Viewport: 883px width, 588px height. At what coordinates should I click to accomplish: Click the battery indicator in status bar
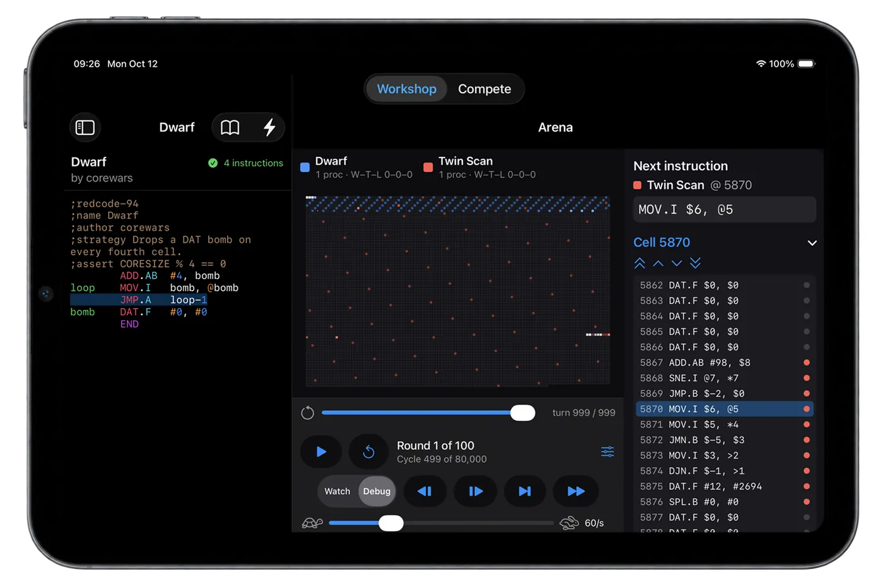tap(807, 64)
